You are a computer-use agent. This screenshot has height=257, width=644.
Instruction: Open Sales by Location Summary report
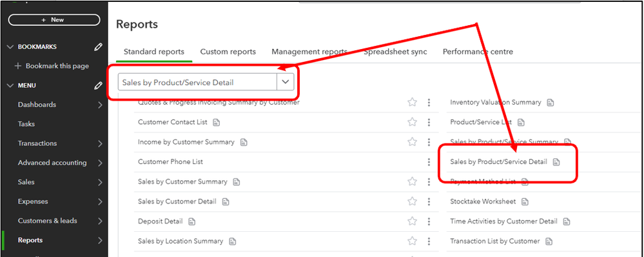point(181,241)
